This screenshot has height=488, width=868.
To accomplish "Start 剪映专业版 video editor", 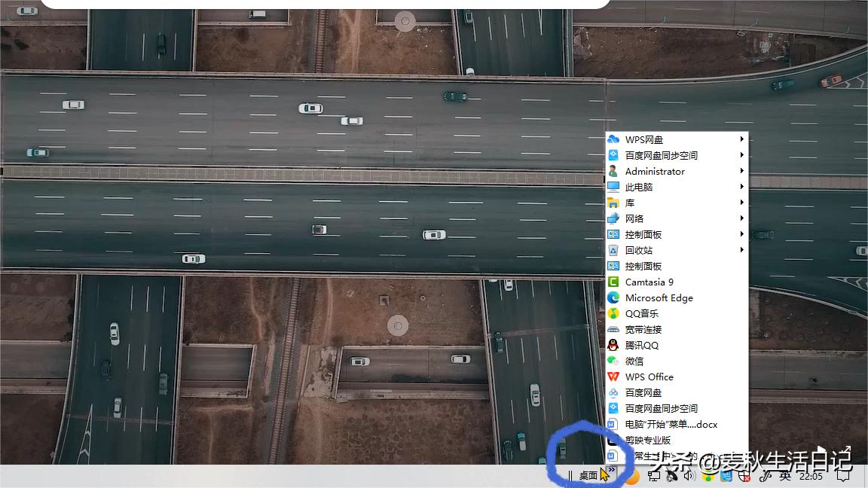I will (x=649, y=440).
